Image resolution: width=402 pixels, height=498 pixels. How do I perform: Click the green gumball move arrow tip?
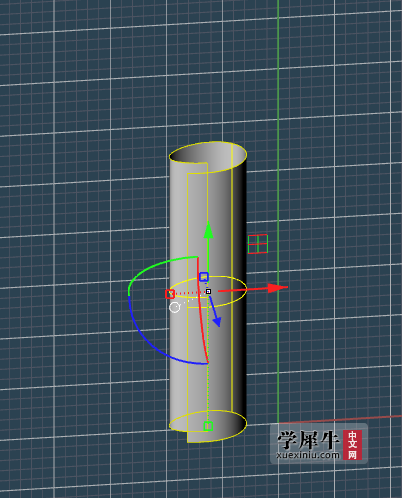[208, 230]
